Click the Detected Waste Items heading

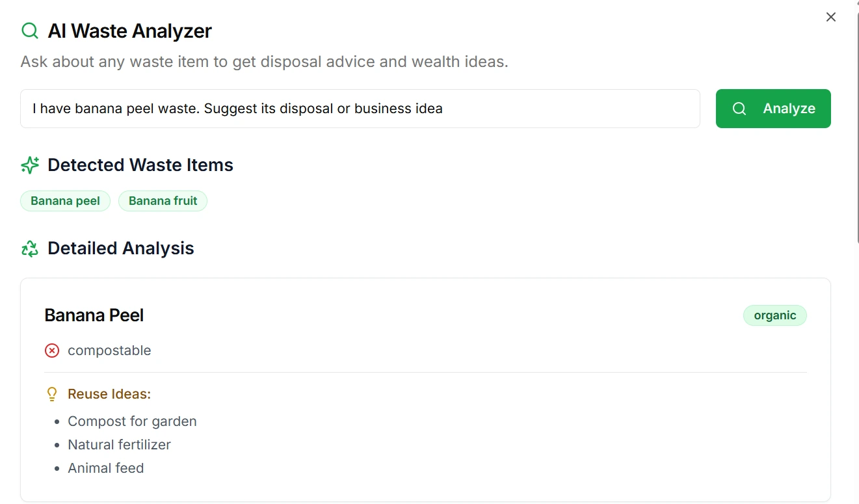[140, 165]
